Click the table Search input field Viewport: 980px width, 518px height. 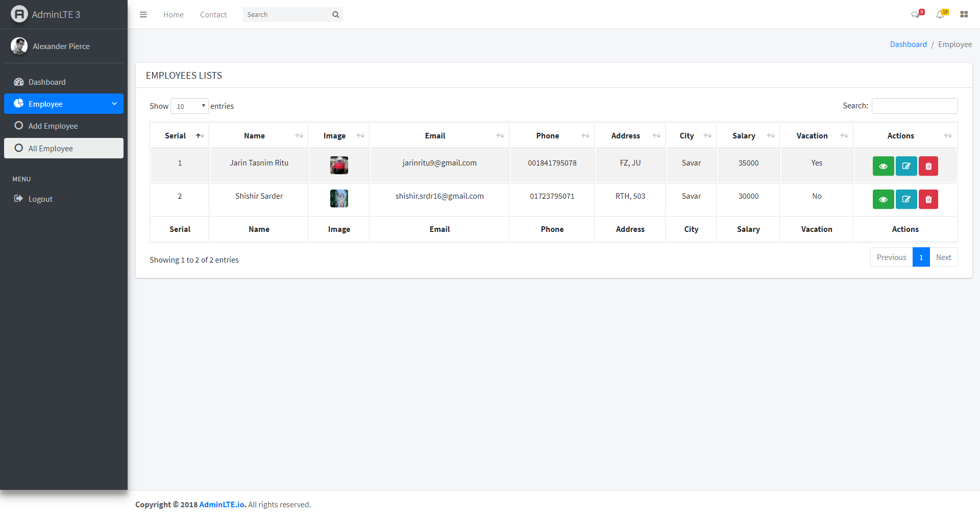(914, 106)
